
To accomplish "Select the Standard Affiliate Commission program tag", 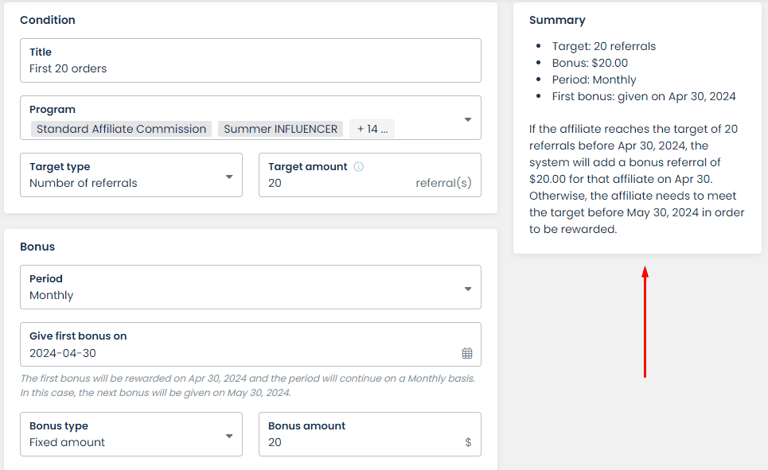I will pyautogui.click(x=121, y=129).
